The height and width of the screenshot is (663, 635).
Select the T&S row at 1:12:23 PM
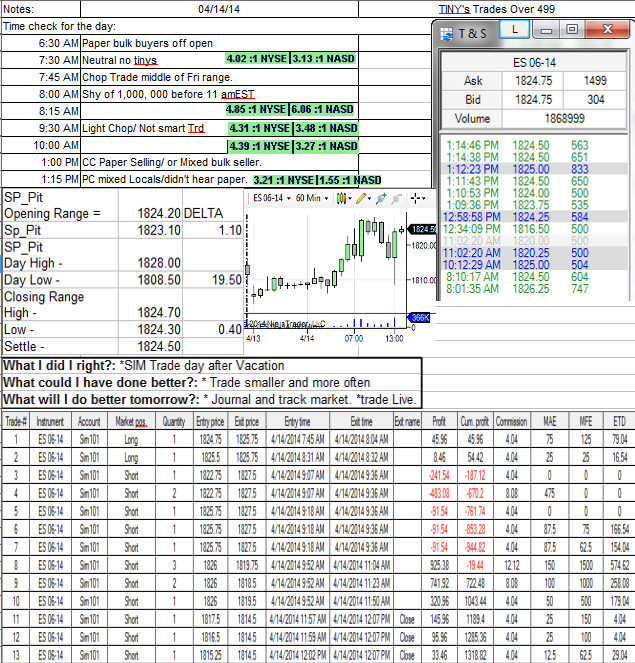(x=534, y=169)
